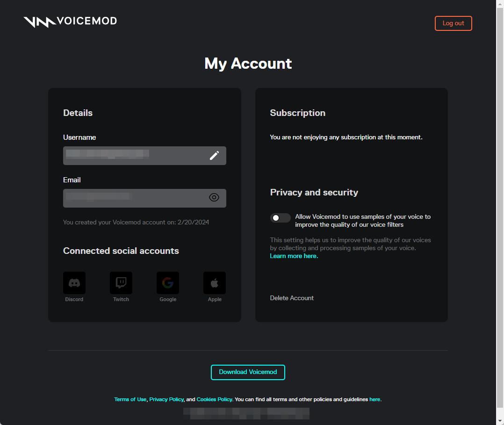The height and width of the screenshot is (425, 504).
Task: Reveal email with the eye icon
Action: (x=214, y=197)
